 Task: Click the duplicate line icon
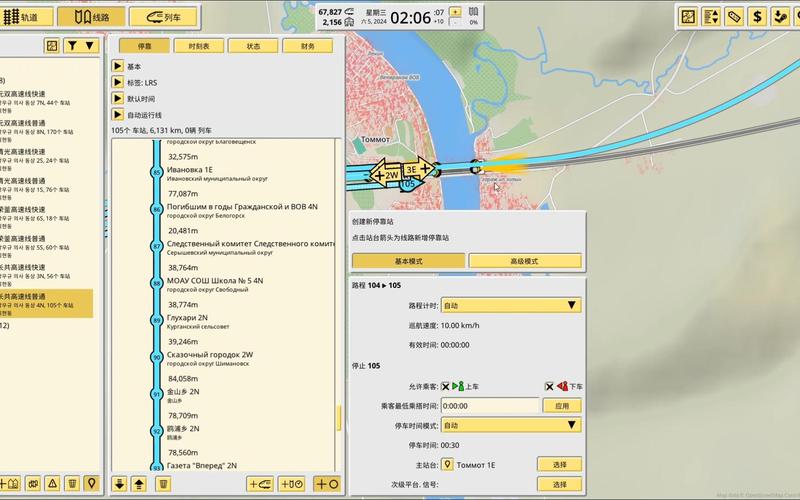pyautogui.click(x=33, y=483)
